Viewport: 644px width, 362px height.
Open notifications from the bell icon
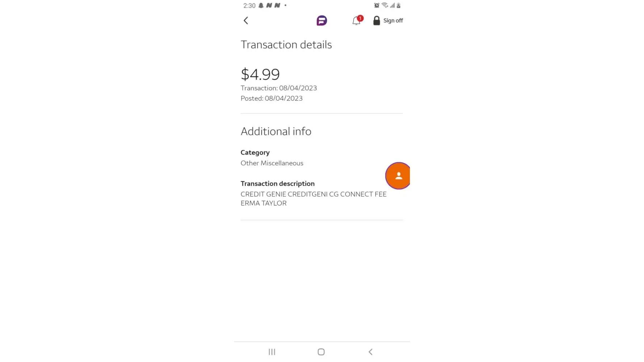pyautogui.click(x=356, y=21)
